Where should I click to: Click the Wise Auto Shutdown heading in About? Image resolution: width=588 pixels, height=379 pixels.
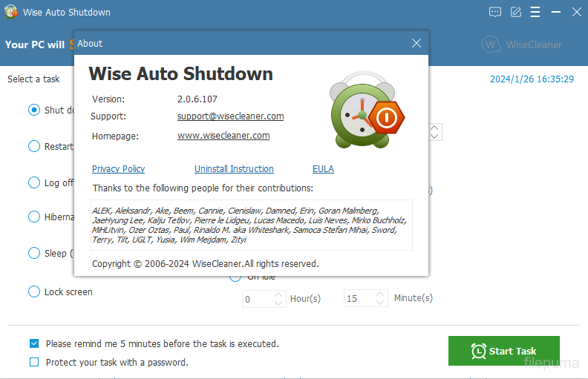pos(180,73)
